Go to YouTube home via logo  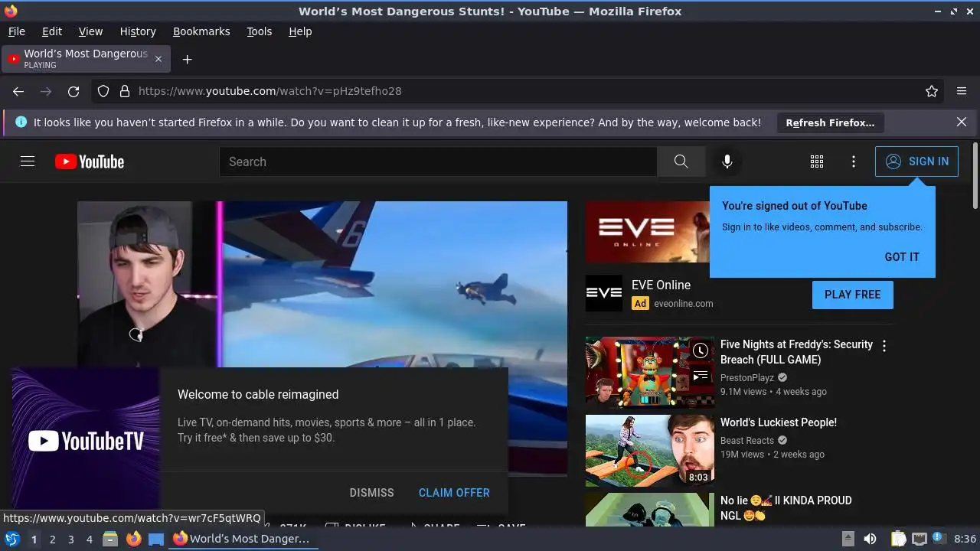[x=90, y=161]
